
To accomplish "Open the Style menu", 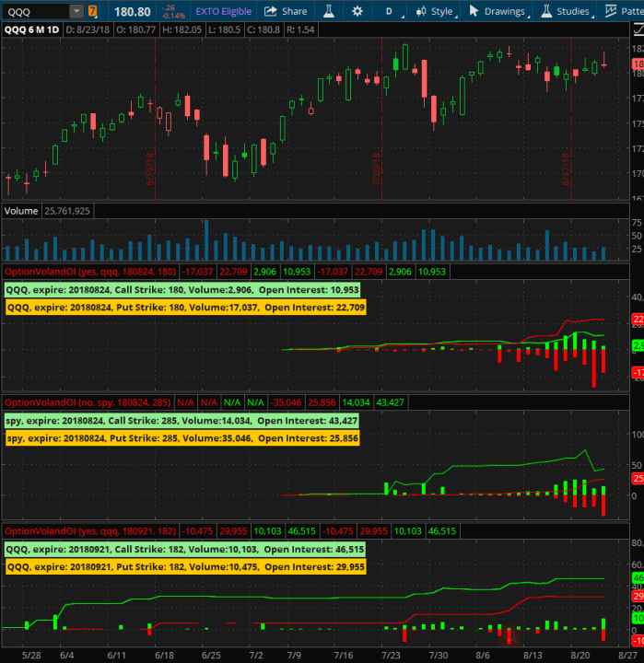I will pos(437,11).
